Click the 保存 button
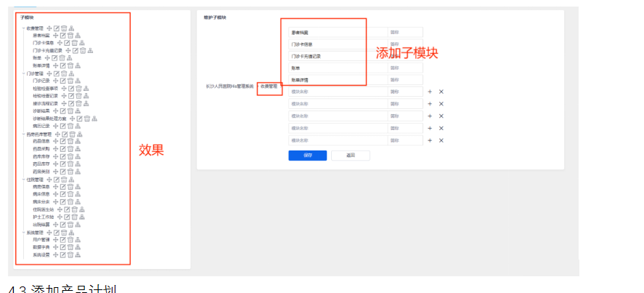The width and height of the screenshot is (644, 293). [x=308, y=156]
